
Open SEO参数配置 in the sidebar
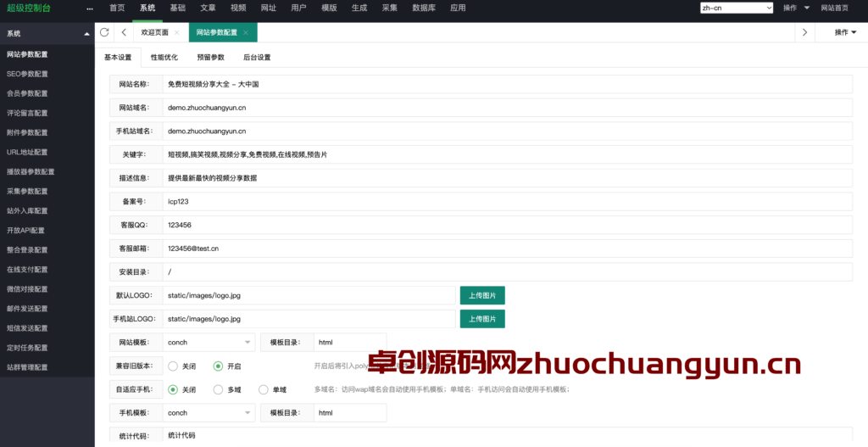28,74
